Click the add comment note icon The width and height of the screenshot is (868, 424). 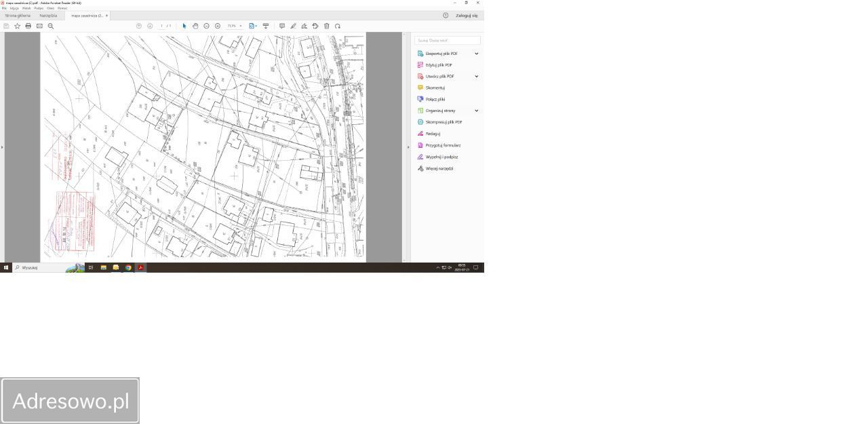coord(282,26)
